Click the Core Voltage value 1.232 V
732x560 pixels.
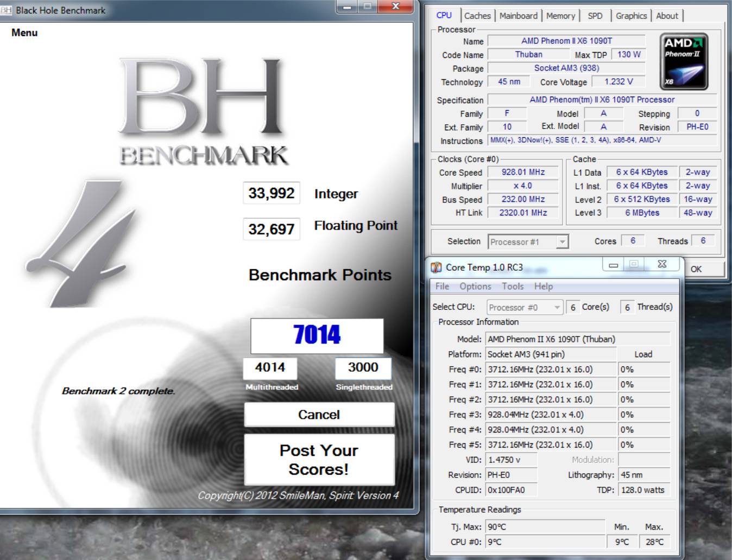tap(619, 81)
